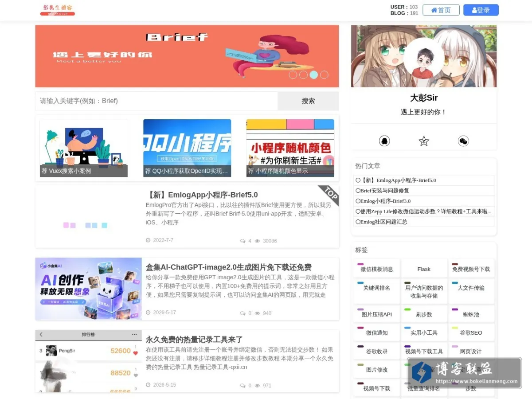Select the 刷步数 tag
The image size is (532, 399).
pyautogui.click(x=424, y=314)
